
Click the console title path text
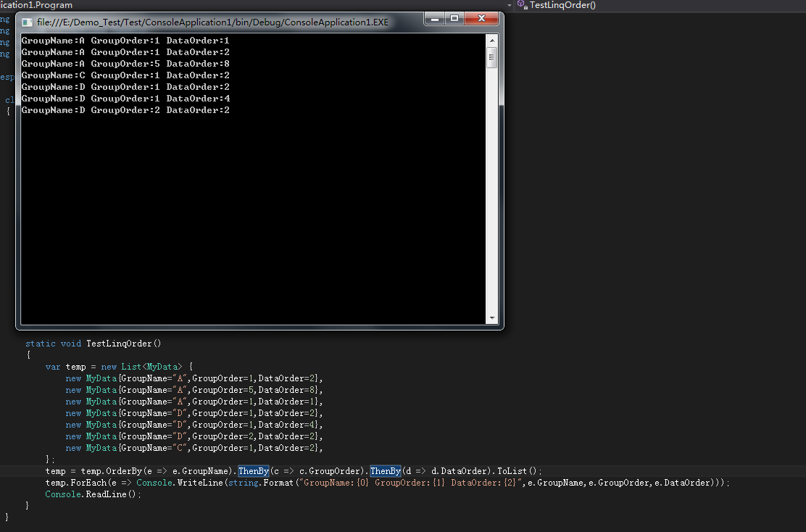213,22
